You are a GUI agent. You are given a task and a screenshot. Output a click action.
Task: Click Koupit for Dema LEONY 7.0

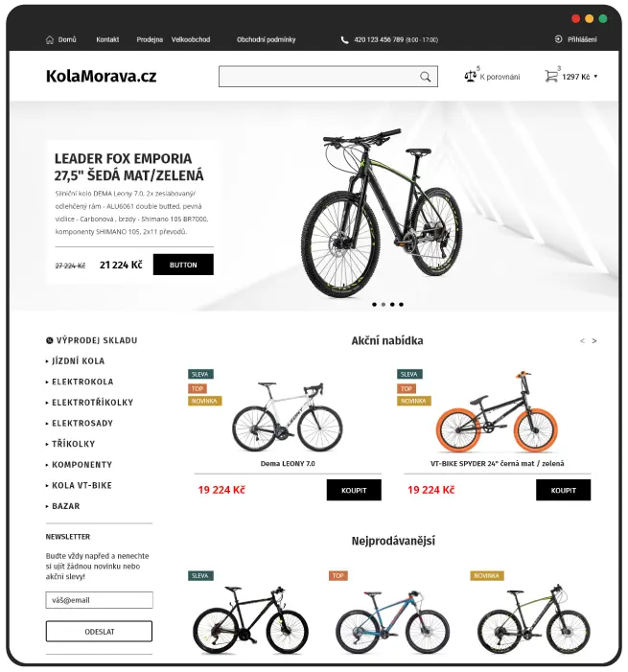point(354,490)
